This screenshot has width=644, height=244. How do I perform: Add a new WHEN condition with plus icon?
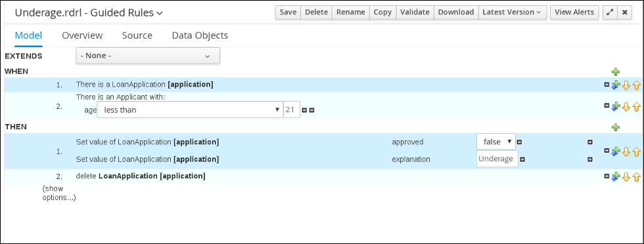coord(615,71)
